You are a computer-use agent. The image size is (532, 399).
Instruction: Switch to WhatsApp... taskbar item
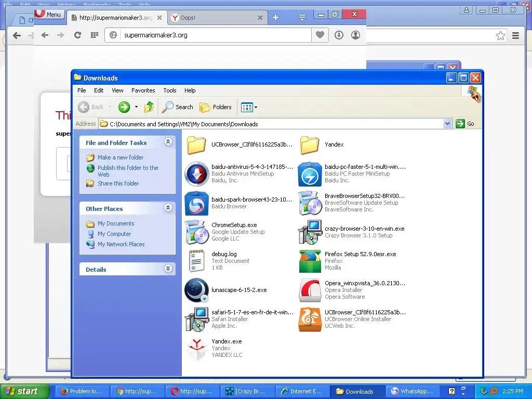412,392
